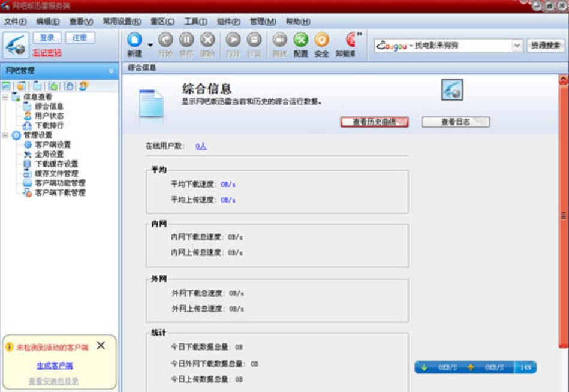Open the 管理(M) menu
The width and height of the screenshot is (569, 392).
[263, 22]
